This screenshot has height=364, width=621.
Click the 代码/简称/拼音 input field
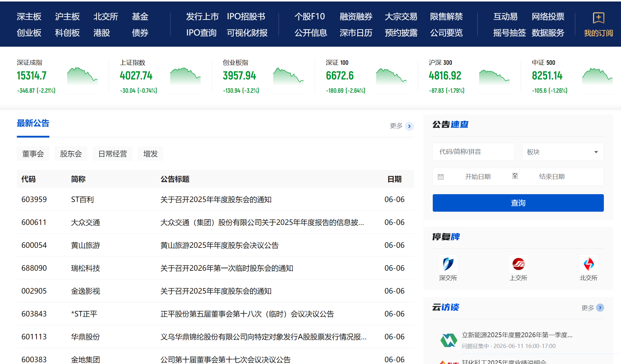pos(473,152)
